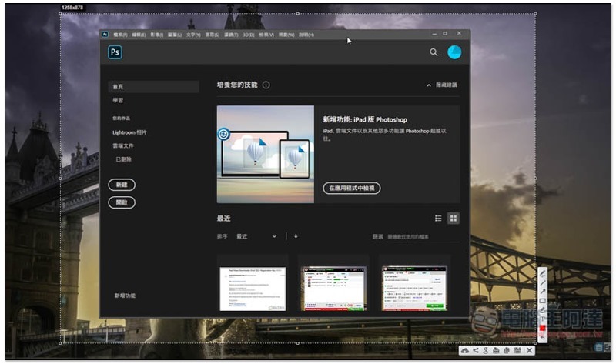
Task: Click the upload to cloud icon
Action: tap(465, 351)
